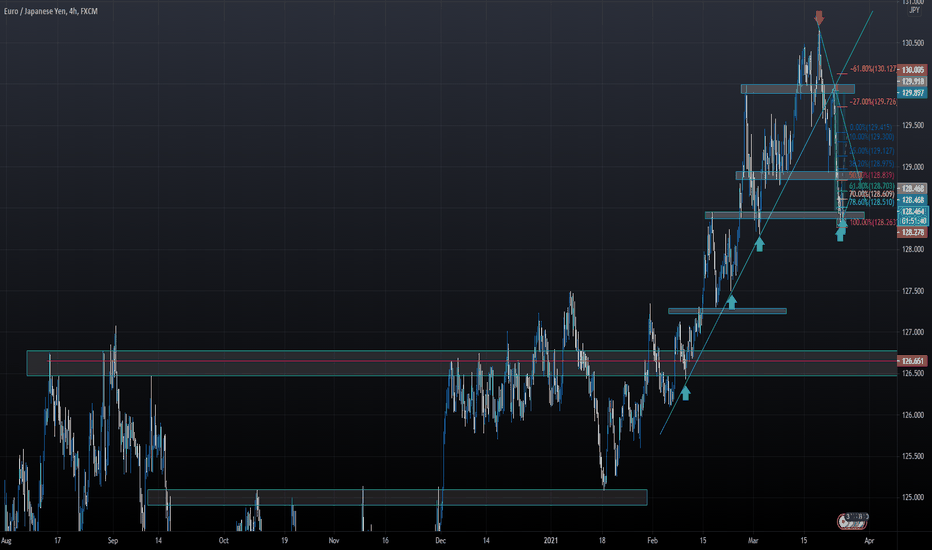Screen dimensions: 932x550
Task: Click the 61.80%(128.703) Fibonacci level label
Action: [x=871, y=186]
